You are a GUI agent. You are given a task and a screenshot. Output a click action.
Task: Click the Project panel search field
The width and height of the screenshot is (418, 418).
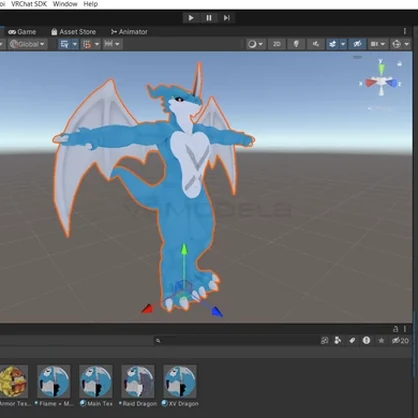[x=236, y=340]
